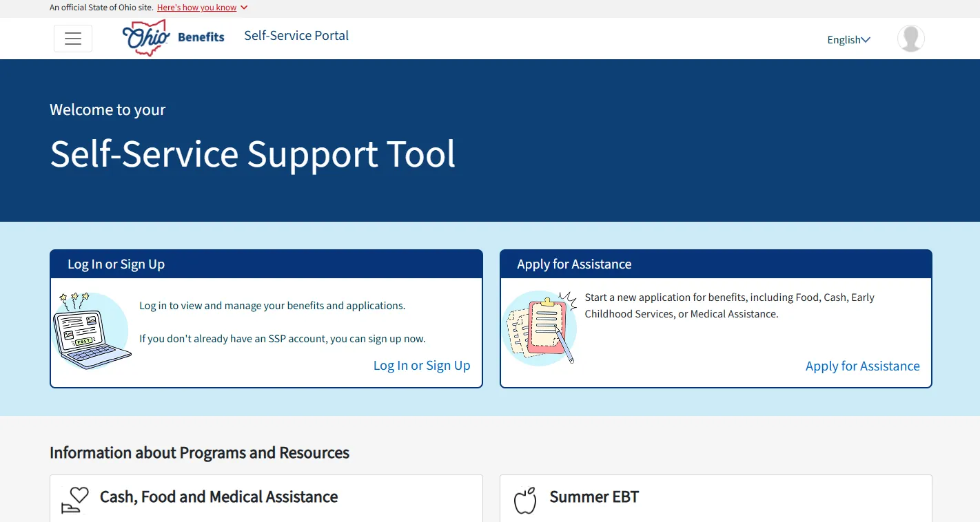Screen dimensions: 980x522
Task: Click "Information about Programs and Resources" heading
Action: (x=199, y=452)
